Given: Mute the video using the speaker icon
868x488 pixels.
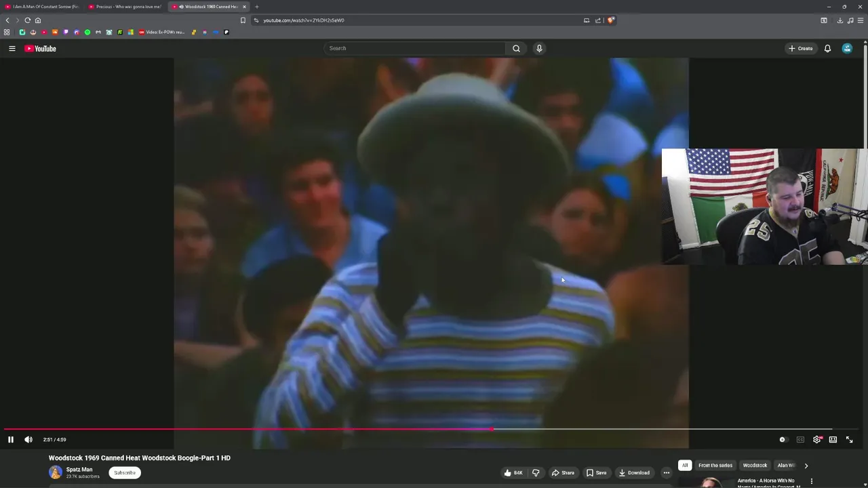Looking at the screenshot, I should pos(28,439).
